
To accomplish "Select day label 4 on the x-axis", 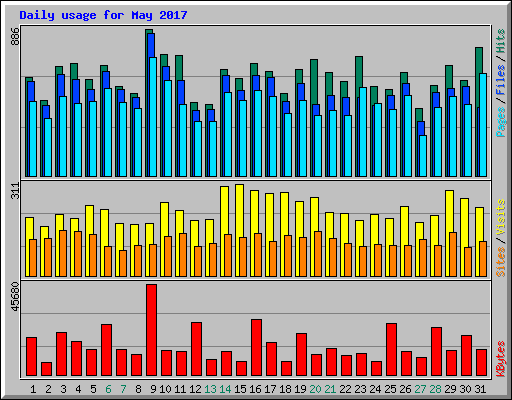I will pos(78,389).
